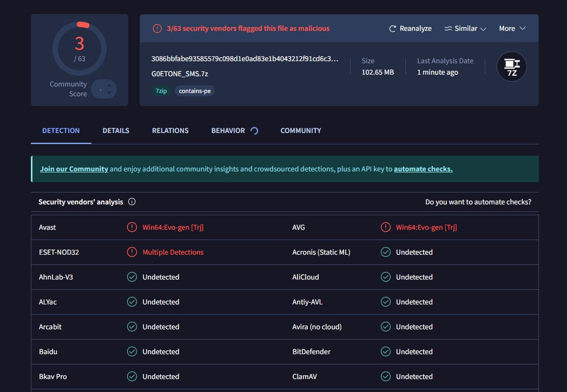Go to the Community tab
Screen dimensions: 567x392
[x=300, y=130]
